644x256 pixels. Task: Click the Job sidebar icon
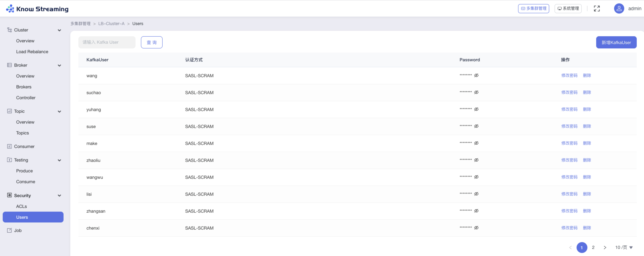click(x=9, y=230)
